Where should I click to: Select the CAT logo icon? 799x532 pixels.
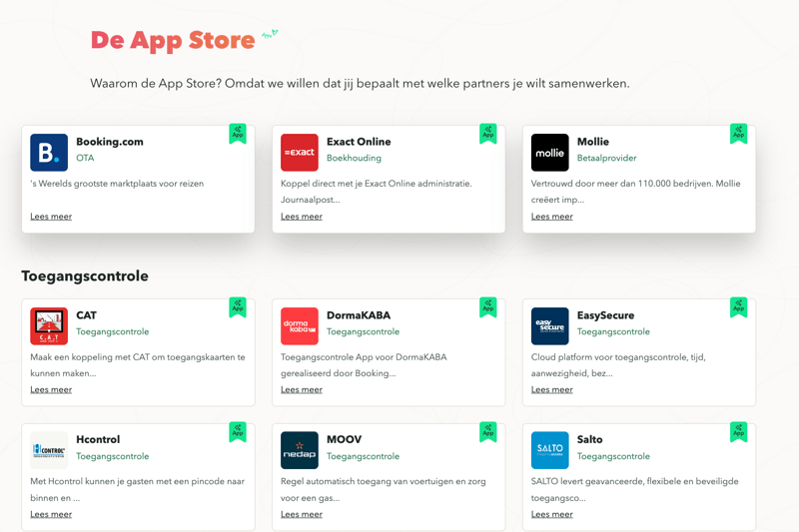coord(49,325)
